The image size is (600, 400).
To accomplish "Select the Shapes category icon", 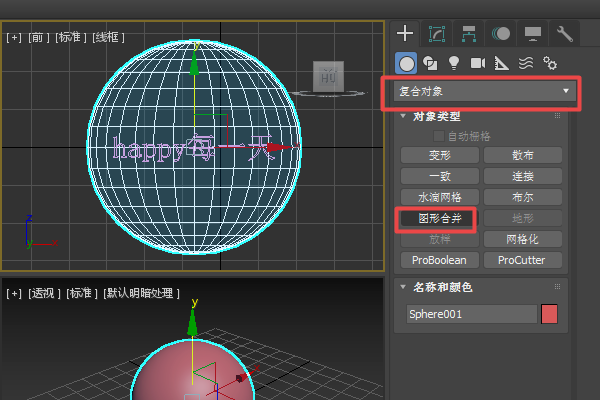I will tap(430, 63).
